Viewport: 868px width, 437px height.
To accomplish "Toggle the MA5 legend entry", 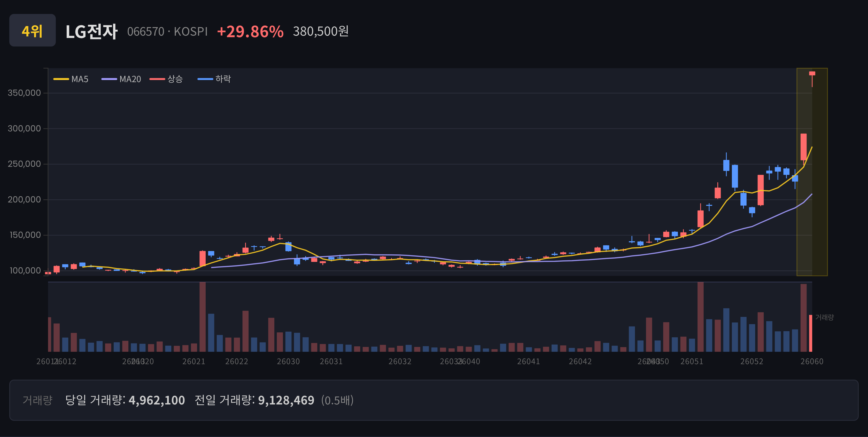I will (x=71, y=79).
